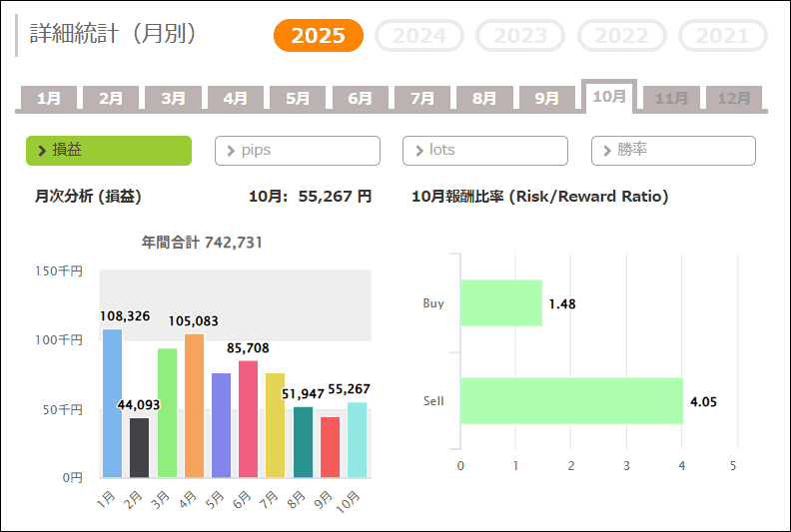
Task: Select the 2025 year button
Action: click(319, 36)
